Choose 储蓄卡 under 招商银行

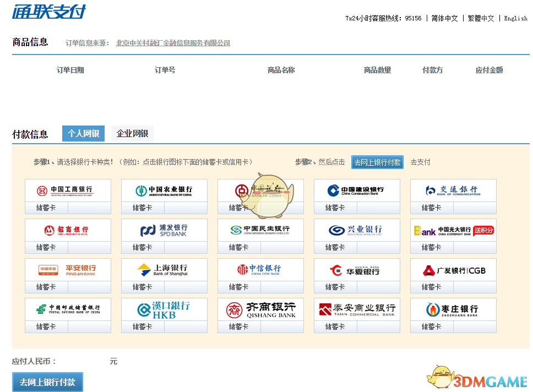pos(46,248)
